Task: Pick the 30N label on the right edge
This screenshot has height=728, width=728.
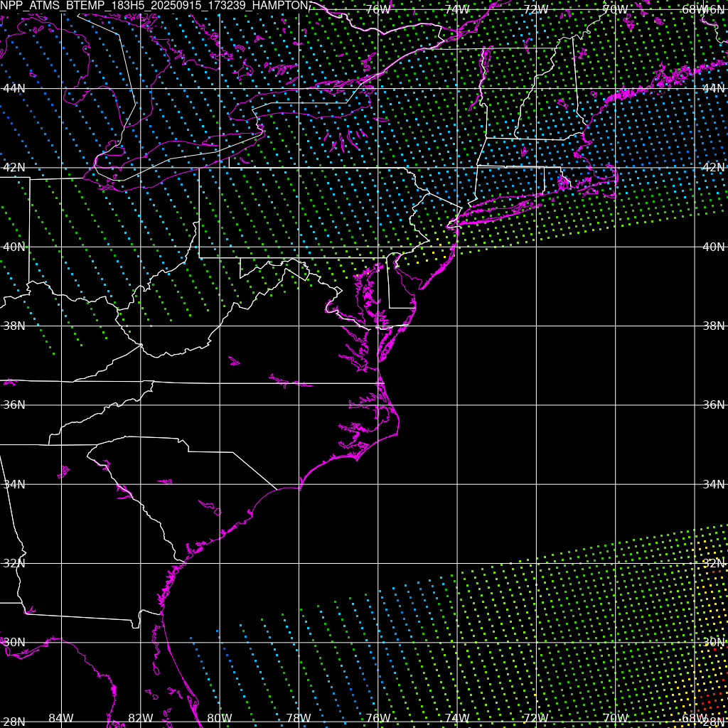Action: click(713, 642)
